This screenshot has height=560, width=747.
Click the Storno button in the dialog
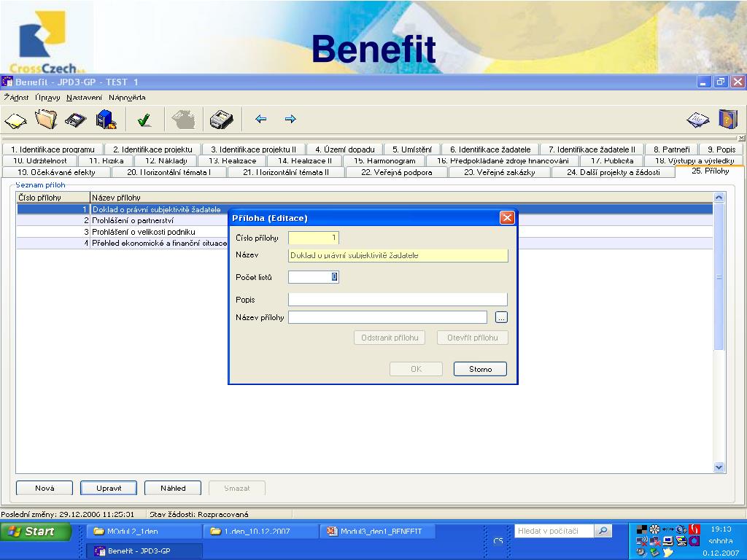click(x=480, y=369)
